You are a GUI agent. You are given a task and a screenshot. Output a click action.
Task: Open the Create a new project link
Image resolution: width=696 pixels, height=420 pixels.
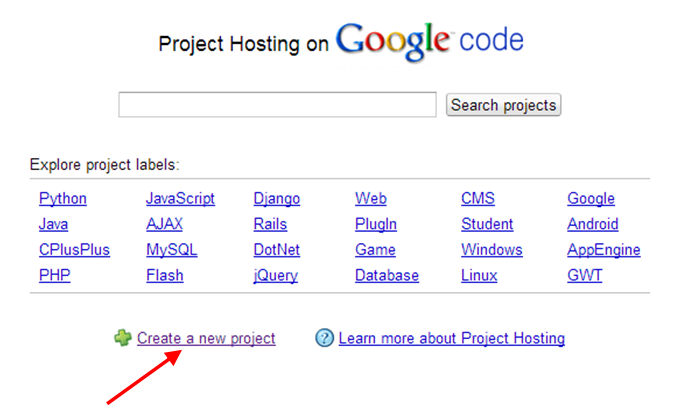coord(206,339)
